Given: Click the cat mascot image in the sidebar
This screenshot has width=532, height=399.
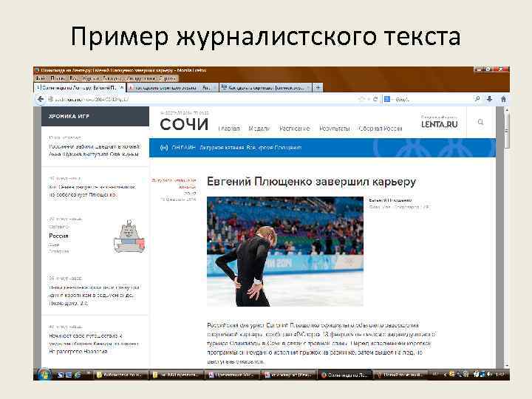Looking at the screenshot, I should point(129,236).
